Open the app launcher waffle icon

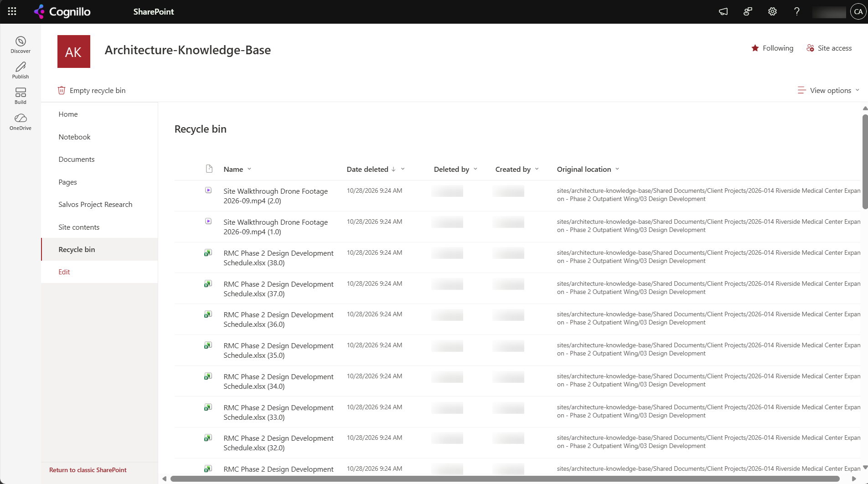pos(12,11)
